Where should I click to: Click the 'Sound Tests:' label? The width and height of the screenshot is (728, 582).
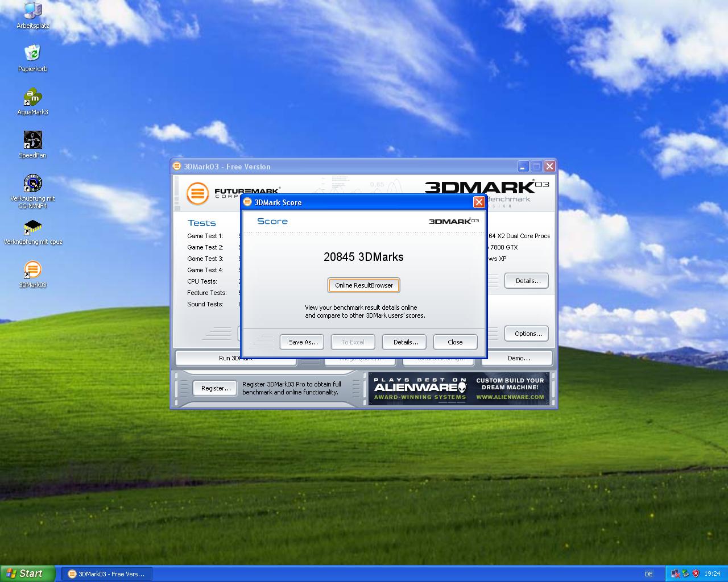(205, 304)
